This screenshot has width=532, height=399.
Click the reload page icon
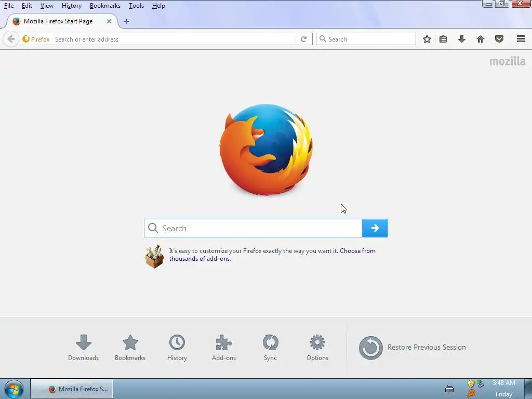pos(303,39)
